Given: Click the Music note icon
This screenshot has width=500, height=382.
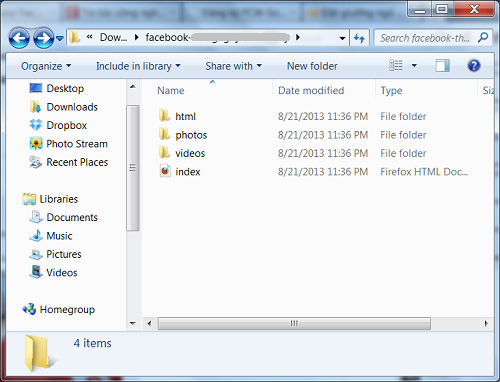Looking at the screenshot, I should click(36, 236).
